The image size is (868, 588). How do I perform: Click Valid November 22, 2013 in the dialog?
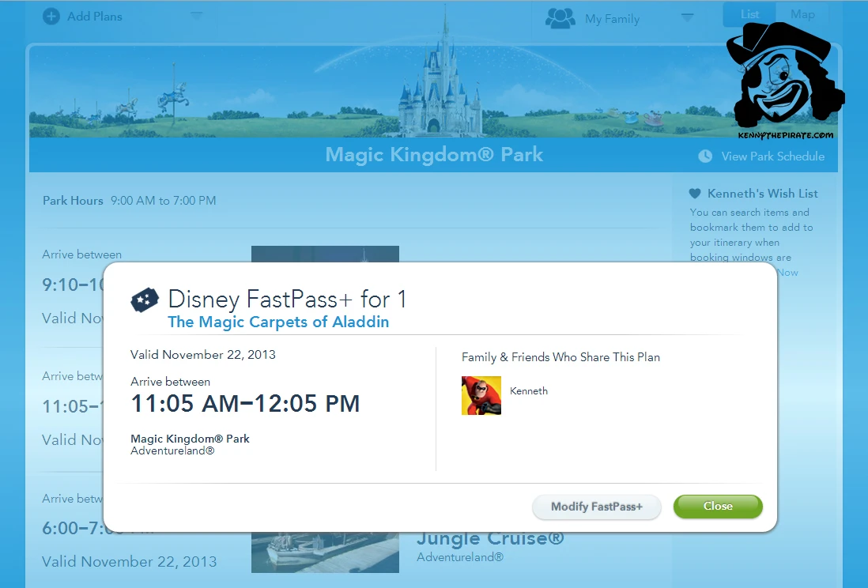[202, 354]
